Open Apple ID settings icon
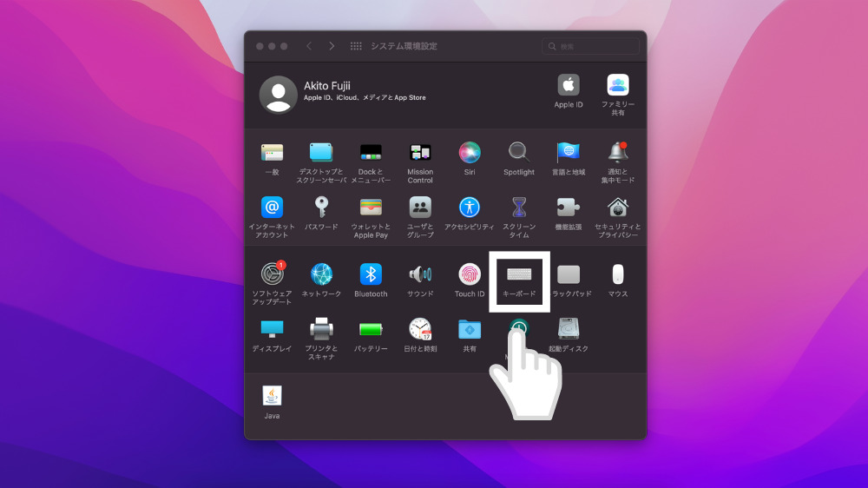This screenshot has width=868, height=488. click(569, 85)
